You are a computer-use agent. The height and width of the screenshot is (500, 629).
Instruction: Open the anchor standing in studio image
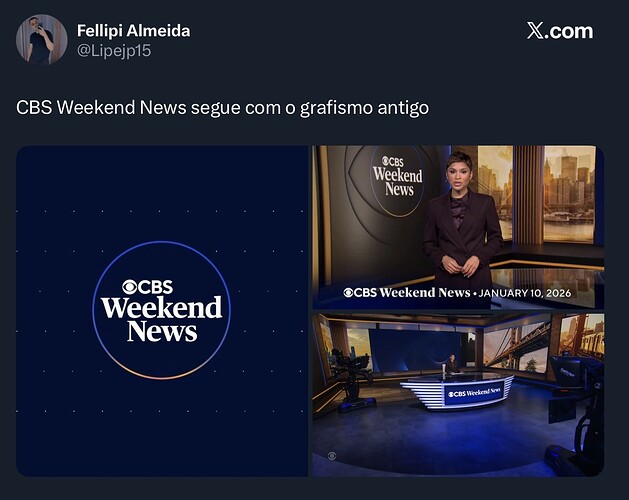458,227
